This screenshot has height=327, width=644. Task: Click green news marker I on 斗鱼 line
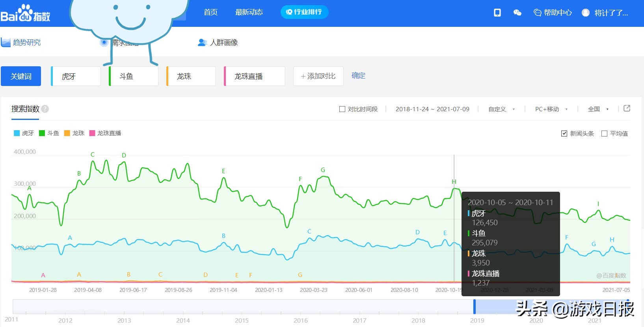click(x=598, y=204)
